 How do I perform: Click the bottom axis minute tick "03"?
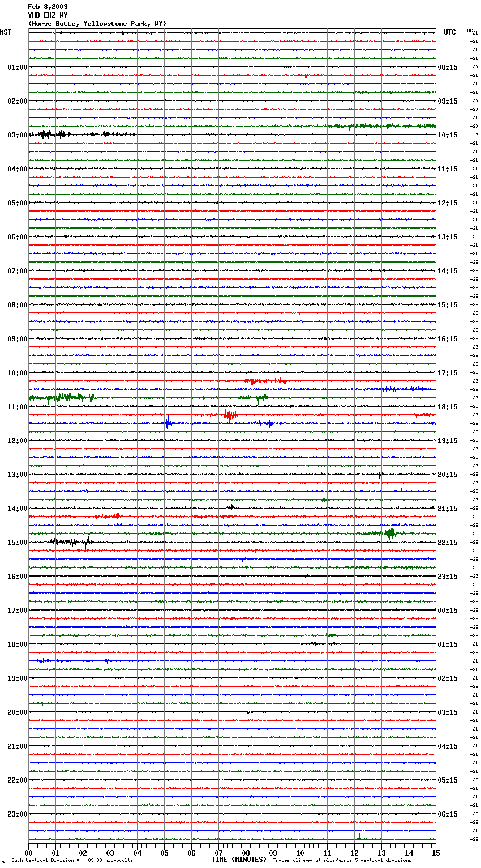[110, 853]
